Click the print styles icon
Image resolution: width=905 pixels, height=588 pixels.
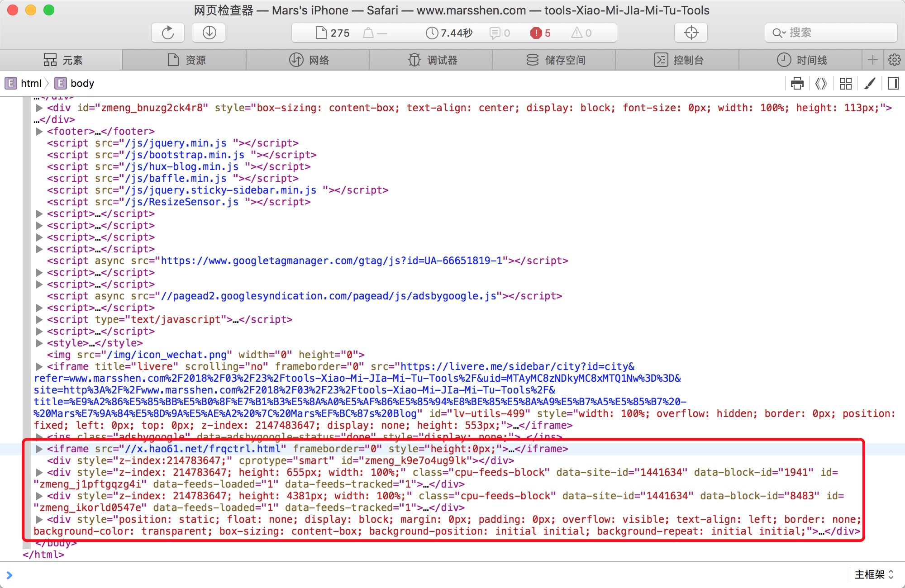[797, 83]
